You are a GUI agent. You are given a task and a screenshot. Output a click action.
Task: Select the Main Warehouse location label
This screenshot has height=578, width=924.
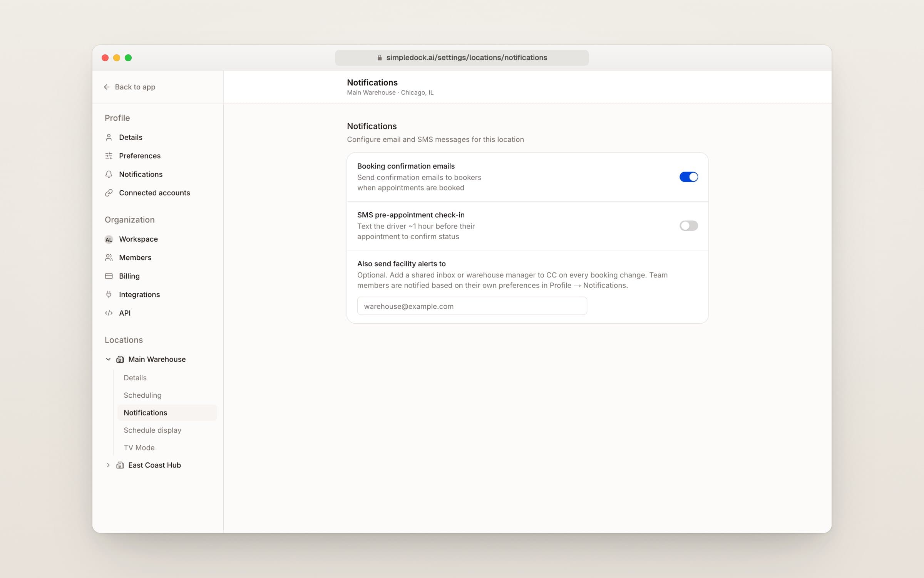click(157, 359)
